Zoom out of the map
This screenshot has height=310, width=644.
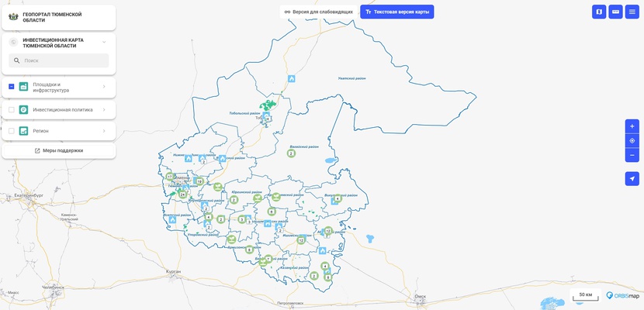[632, 155]
